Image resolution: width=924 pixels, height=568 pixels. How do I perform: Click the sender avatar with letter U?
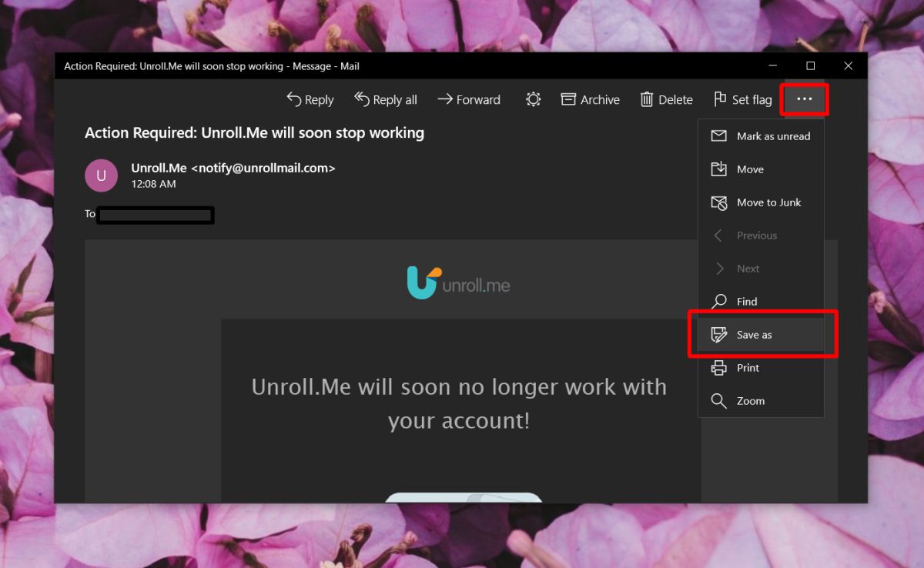(x=101, y=175)
